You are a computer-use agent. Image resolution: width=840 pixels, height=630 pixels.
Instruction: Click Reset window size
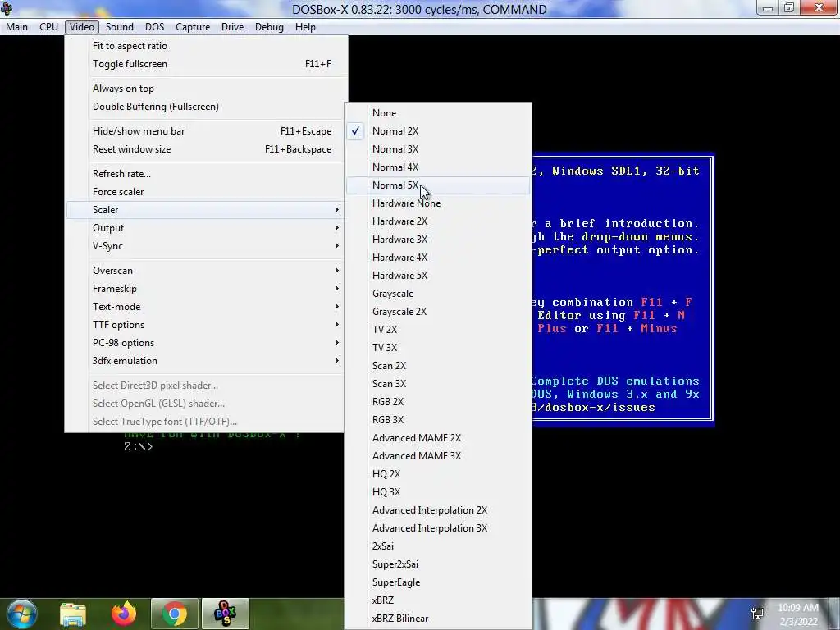(x=204, y=149)
